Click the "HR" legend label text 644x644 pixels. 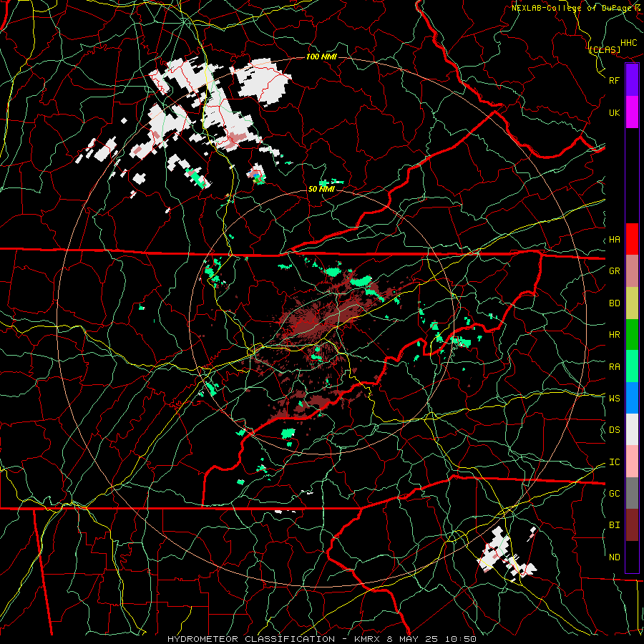tap(614, 335)
